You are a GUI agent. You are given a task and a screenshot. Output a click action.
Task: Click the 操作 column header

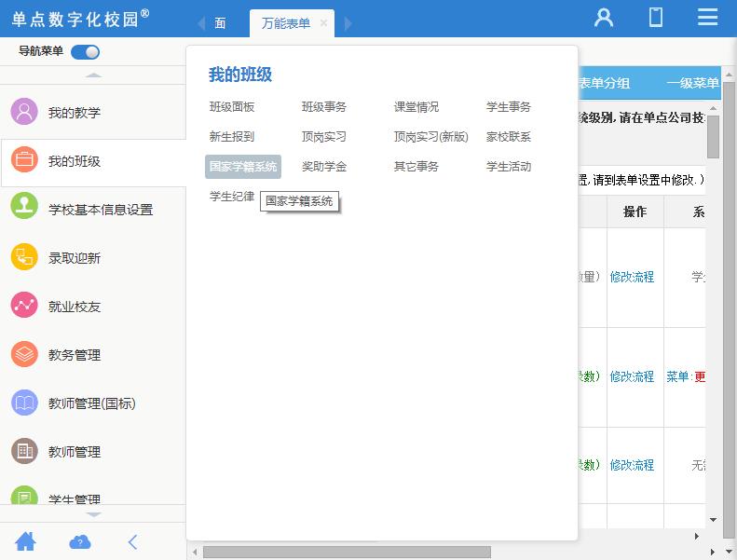click(635, 212)
